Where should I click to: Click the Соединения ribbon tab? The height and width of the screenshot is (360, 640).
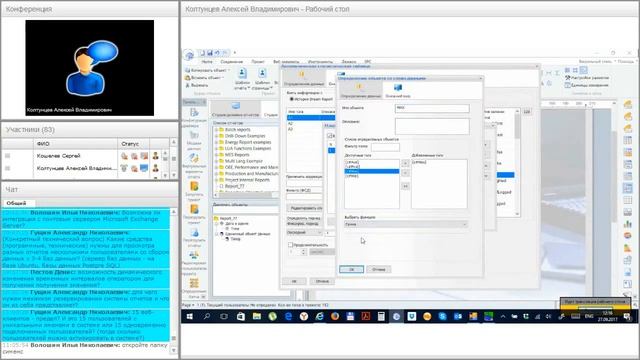pos(231,62)
